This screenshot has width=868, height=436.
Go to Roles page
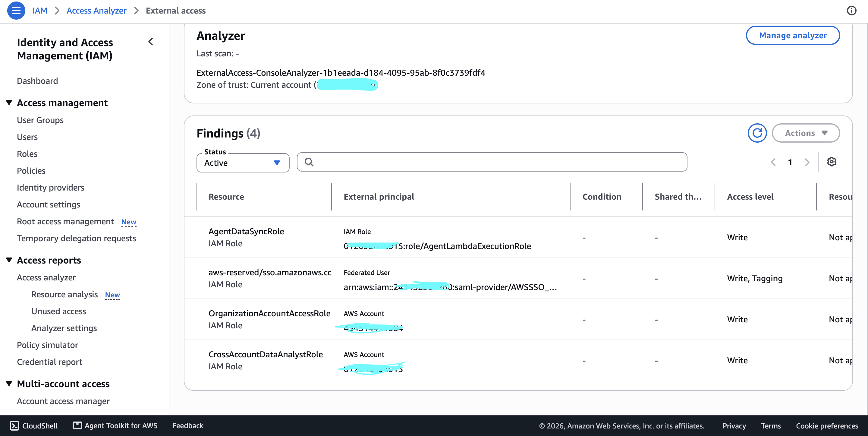tap(27, 154)
